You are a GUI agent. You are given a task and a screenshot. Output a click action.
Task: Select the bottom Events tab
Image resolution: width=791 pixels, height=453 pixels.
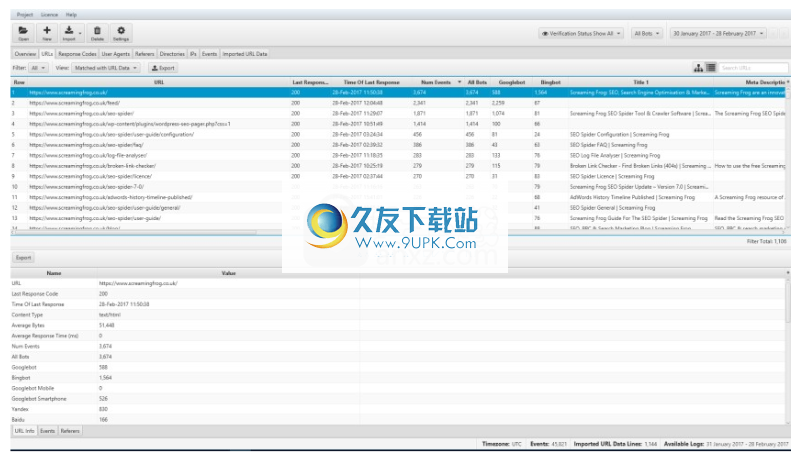pyautogui.click(x=47, y=431)
